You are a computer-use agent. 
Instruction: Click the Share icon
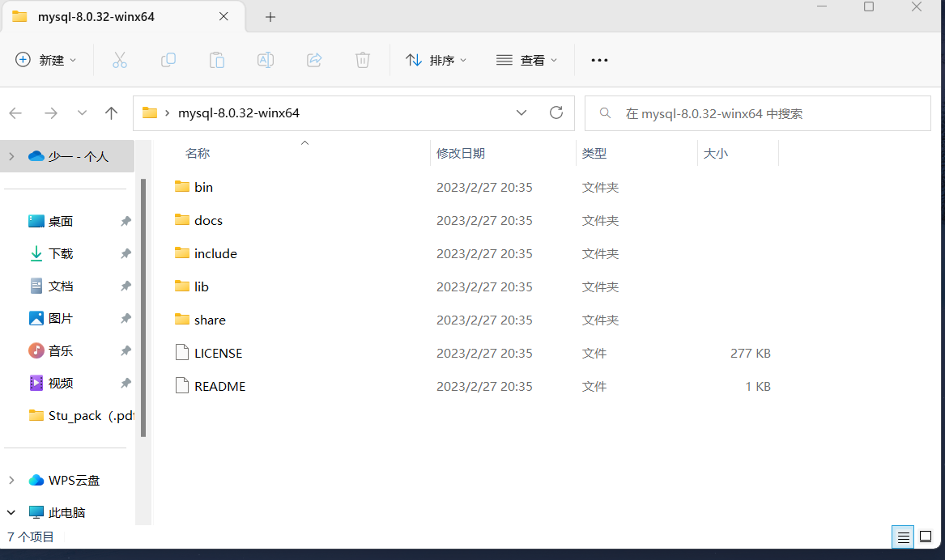click(x=314, y=60)
